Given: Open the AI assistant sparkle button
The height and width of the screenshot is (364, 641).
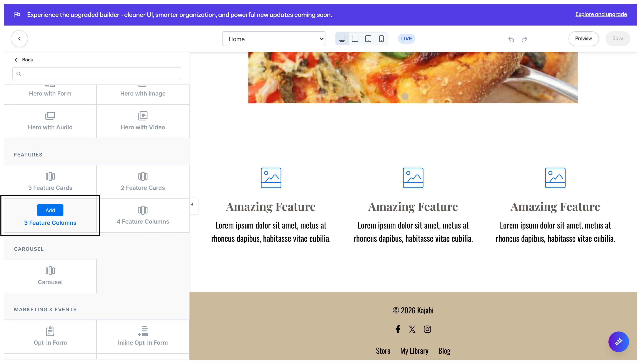Looking at the screenshot, I should pyautogui.click(x=618, y=342).
